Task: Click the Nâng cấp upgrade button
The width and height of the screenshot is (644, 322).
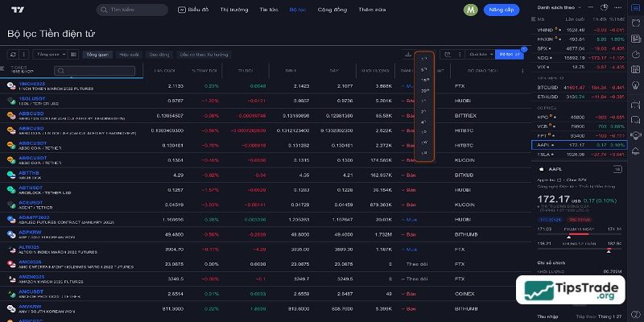Action: (500, 10)
